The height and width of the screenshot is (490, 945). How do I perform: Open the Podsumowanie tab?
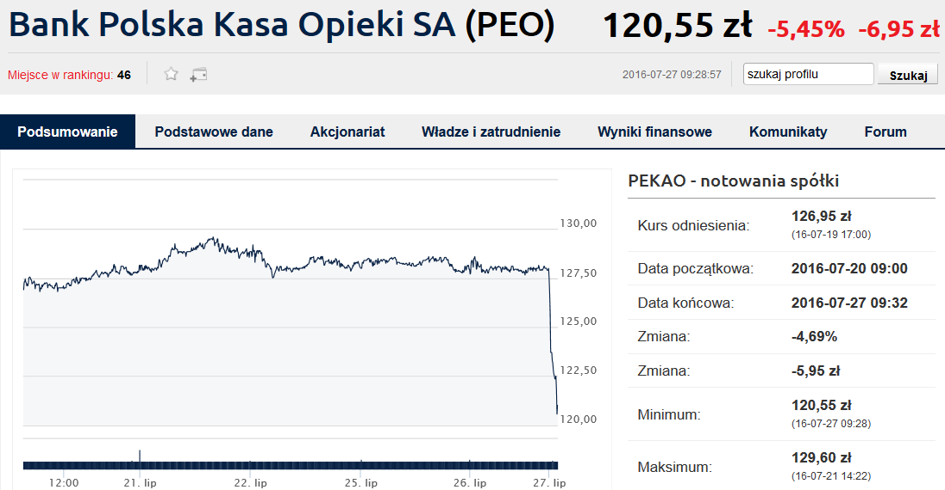click(x=68, y=132)
